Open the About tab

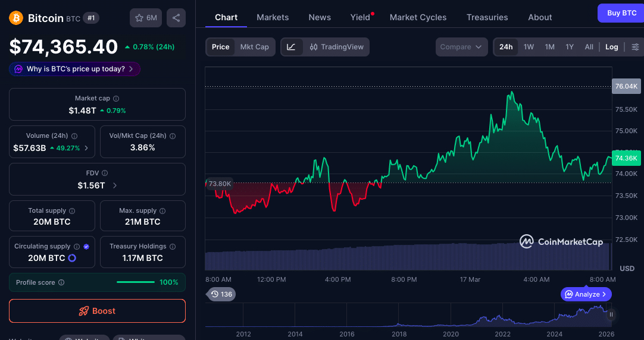[540, 17]
